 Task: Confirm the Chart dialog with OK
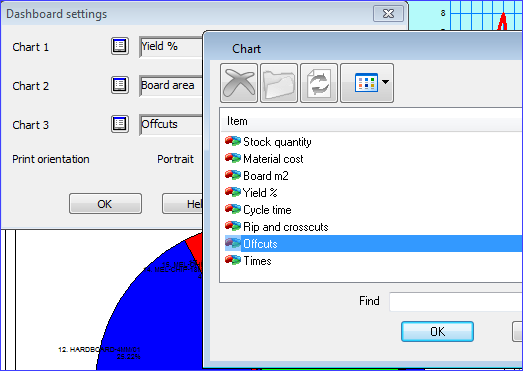click(437, 332)
